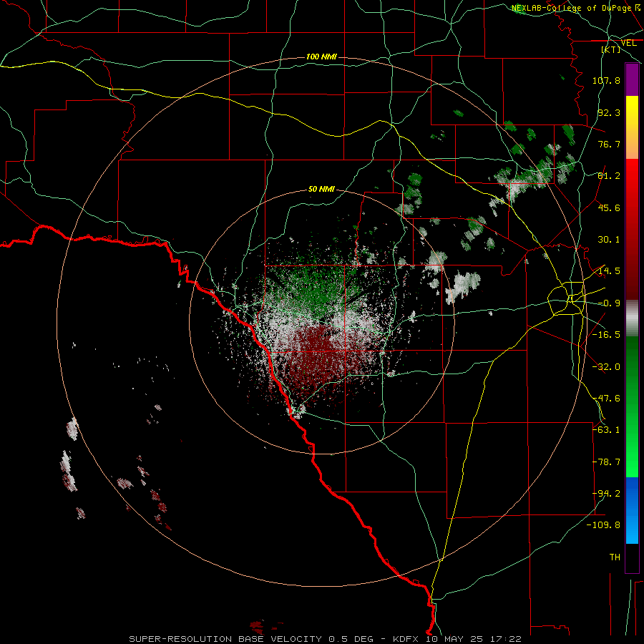Click the "TH" legend label
644x644 pixels.
click(615, 557)
